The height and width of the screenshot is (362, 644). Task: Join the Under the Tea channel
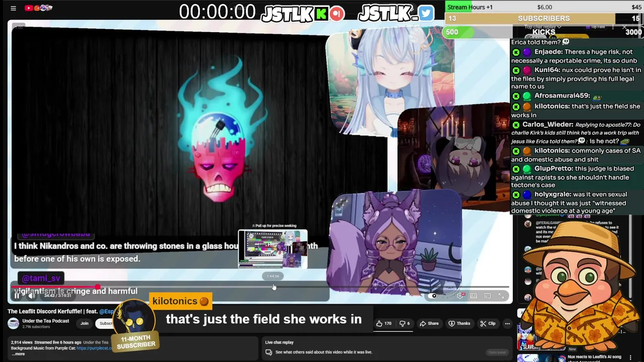85,323
